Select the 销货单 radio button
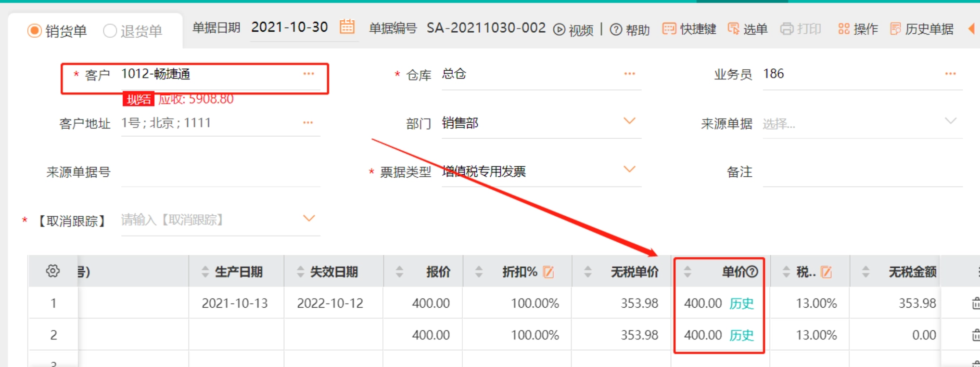 point(35,31)
